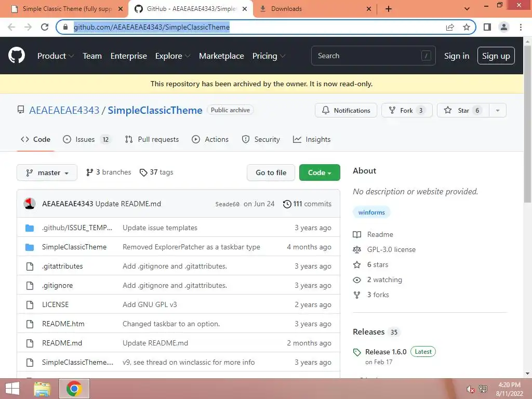This screenshot has width=532, height=399.
Task: Open the Release 1.6.0 link
Action: pos(386,352)
